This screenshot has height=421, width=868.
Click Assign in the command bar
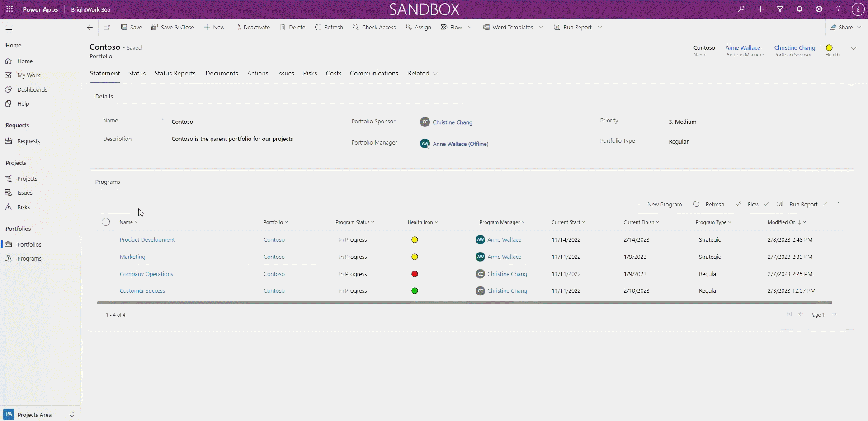pyautogui.click(x=418, y=28)
